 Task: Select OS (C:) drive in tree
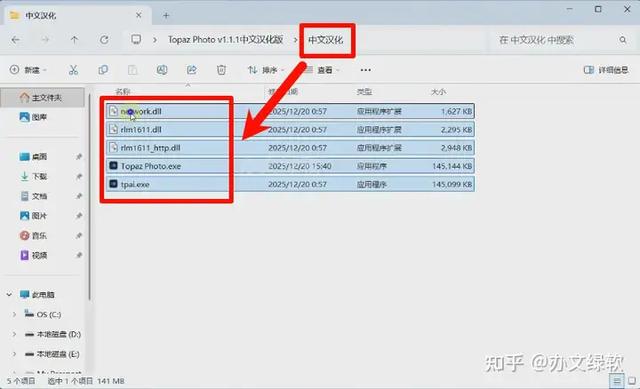[43, 314]
